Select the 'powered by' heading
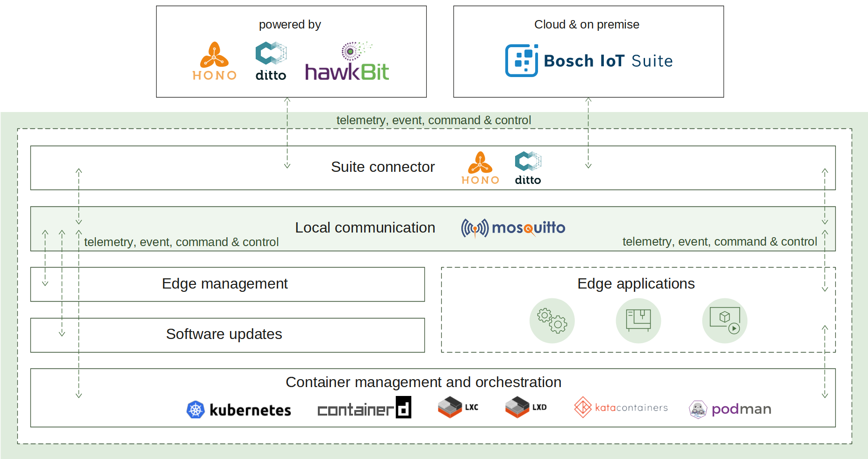Viewport: 868px width, 459px height. point(290,25)
